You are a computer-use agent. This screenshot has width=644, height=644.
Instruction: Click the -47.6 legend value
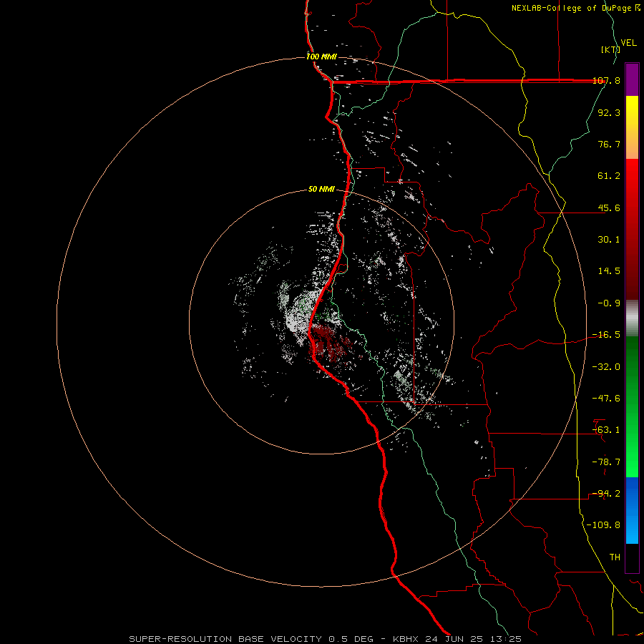tap(606, 399)
